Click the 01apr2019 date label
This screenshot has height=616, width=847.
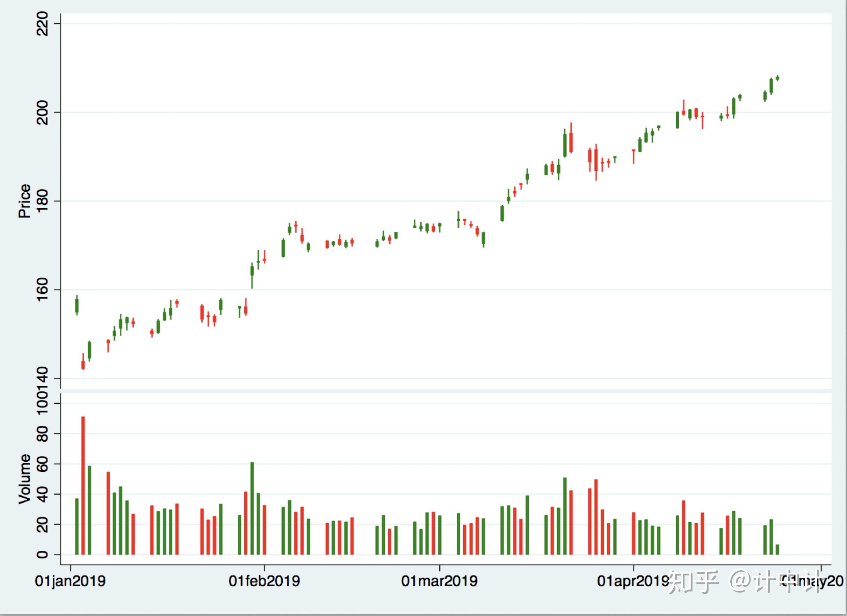point(633,581)
